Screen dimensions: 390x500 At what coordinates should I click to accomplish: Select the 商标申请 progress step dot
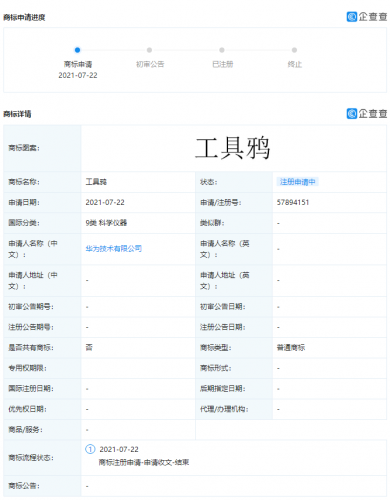point(77,50)
